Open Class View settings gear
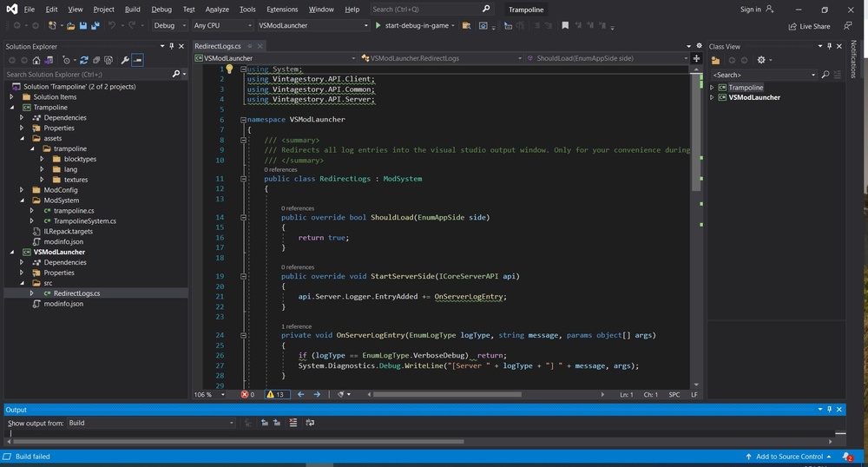 761,60
